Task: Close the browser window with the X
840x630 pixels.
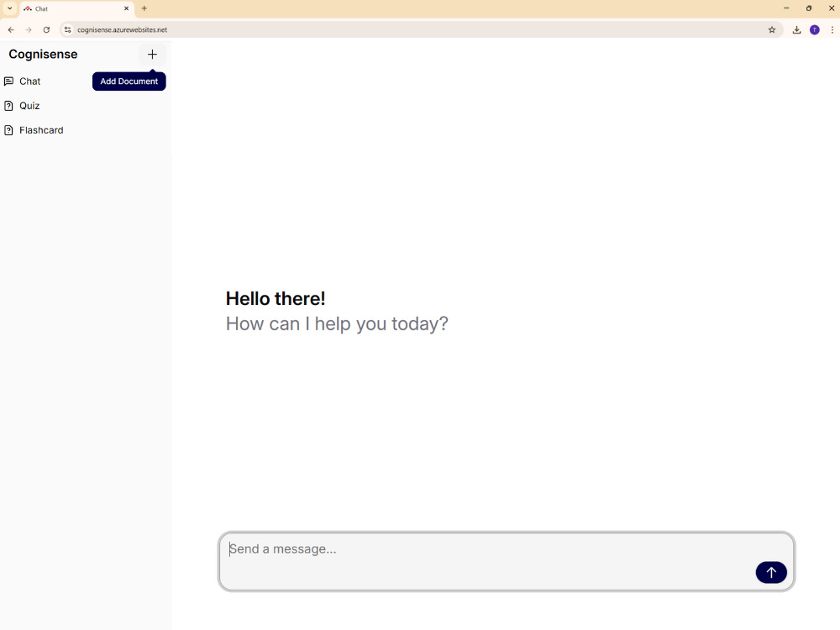Action: pos(832,8)
